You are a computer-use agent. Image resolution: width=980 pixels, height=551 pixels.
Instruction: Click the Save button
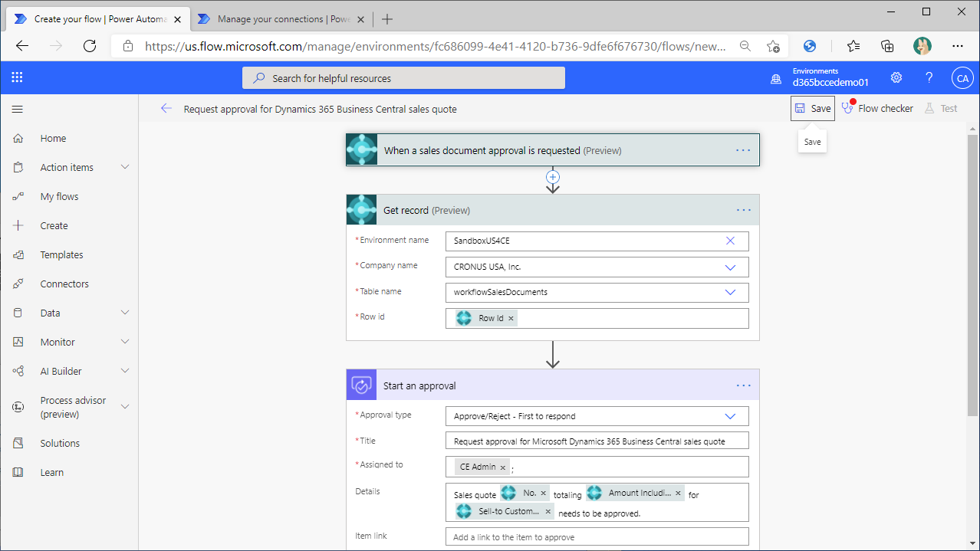[x=812, y=108]
